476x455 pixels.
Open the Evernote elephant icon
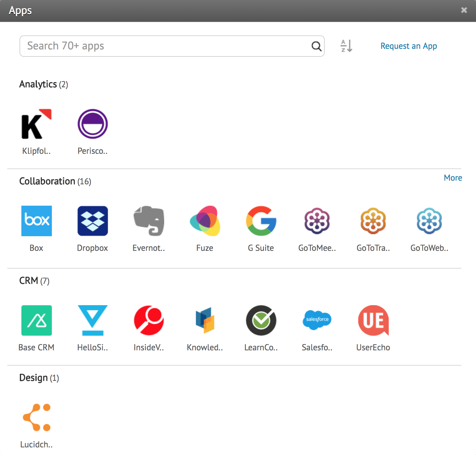tap(149, 221)
